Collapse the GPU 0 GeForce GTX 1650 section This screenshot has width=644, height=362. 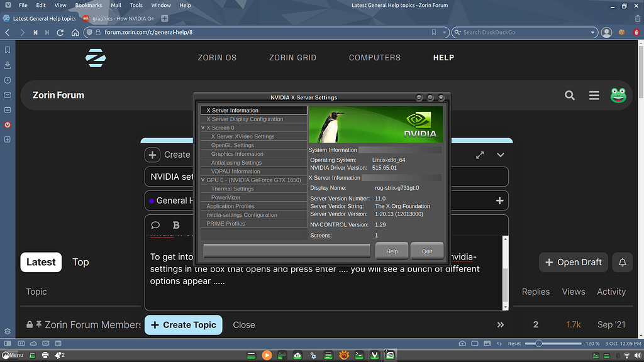tap(201, 179)
